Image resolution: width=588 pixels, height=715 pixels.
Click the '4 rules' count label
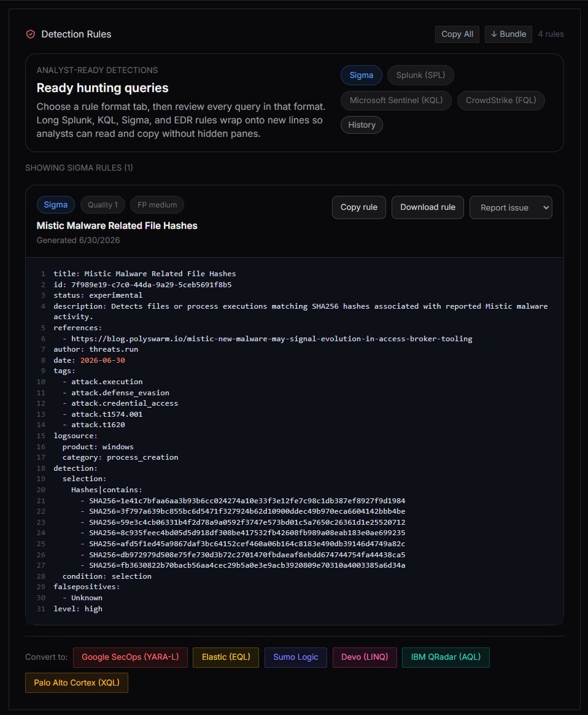coord(551,34)
